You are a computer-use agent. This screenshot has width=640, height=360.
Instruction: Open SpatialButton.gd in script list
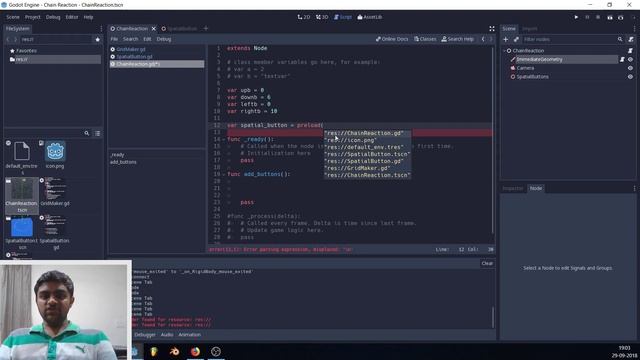point(157,57)
